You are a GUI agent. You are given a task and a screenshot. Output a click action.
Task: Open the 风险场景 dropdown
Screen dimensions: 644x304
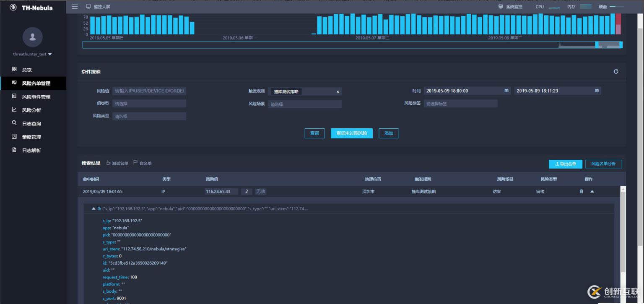pos(305,104)
